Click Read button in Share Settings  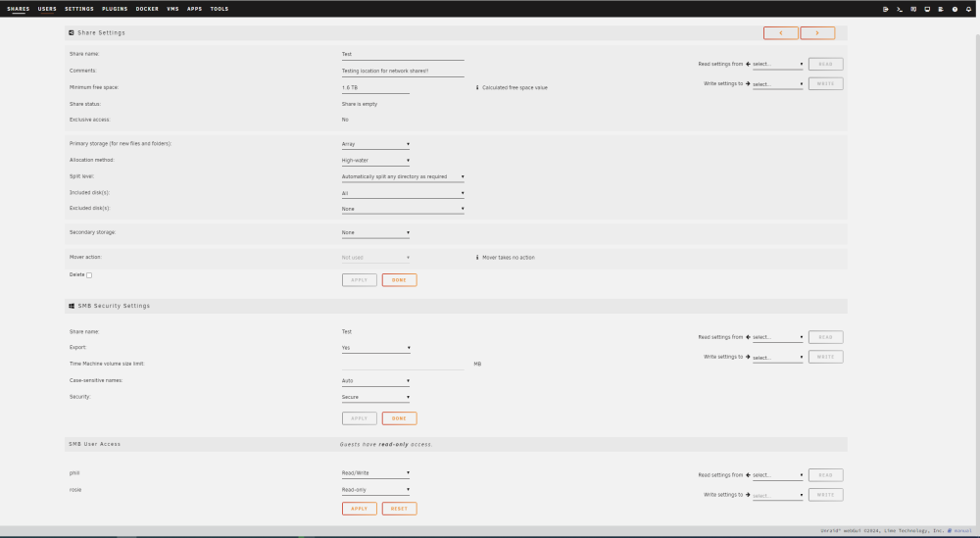coord(825,65)
